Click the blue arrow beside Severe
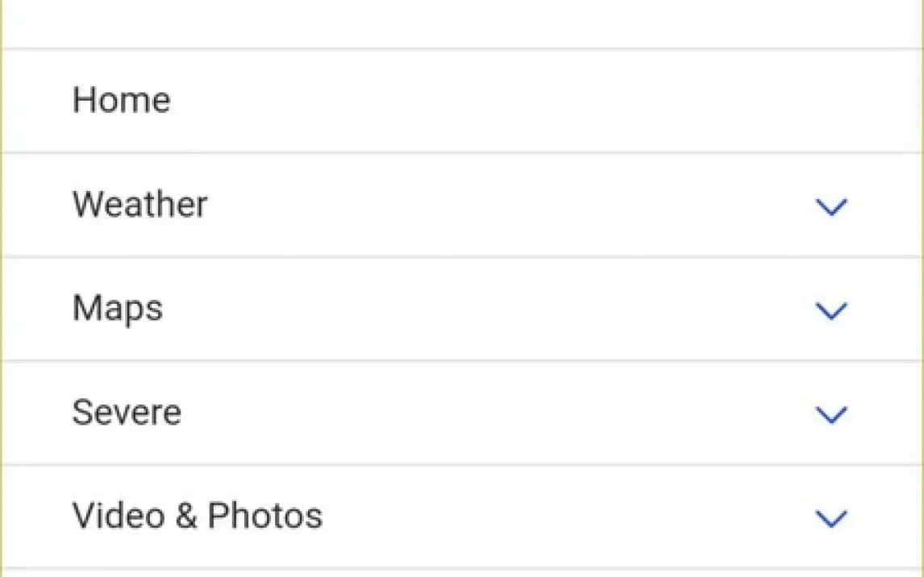 (830, 415)
